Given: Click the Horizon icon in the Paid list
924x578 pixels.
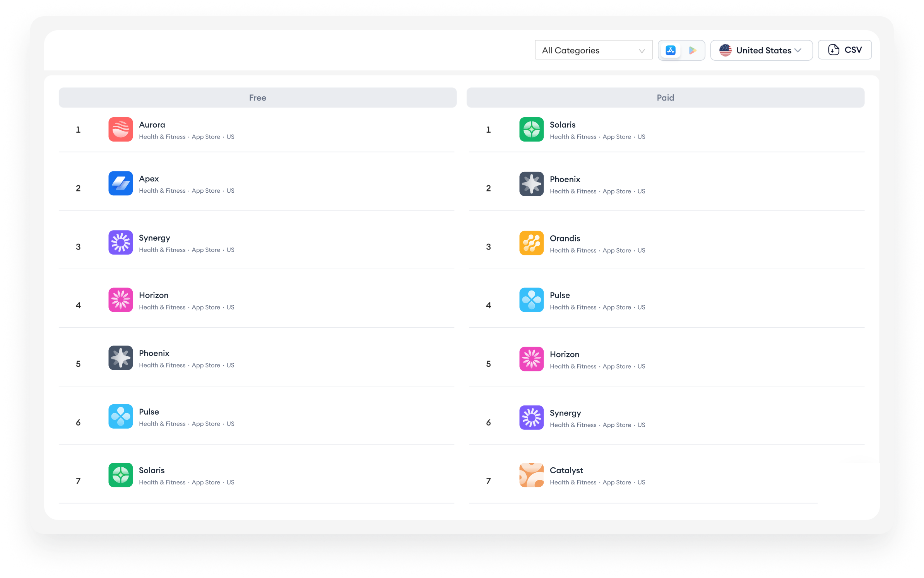Looking at the screenshot, I should coord(531,359).
